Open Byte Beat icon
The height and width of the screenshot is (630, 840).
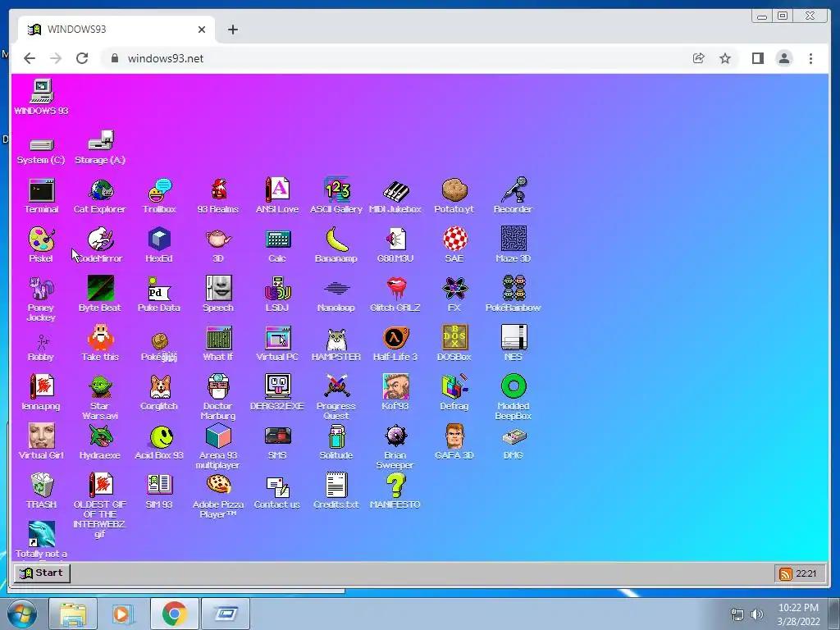[x=100, y=294]
